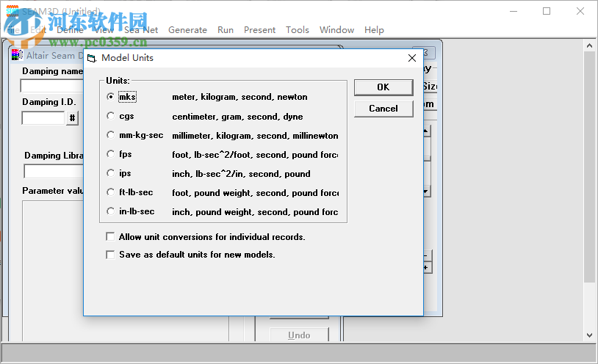Select the fps units radio button
The image size is (598, 364).
pyautogui.click(x=111, y=154)
